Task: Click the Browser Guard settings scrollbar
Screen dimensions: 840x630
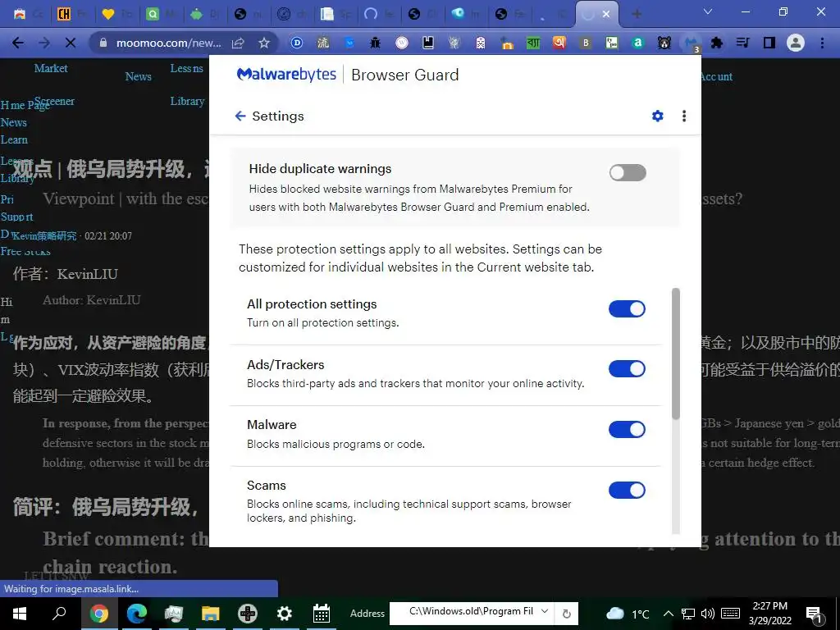Action: (676, 354)
